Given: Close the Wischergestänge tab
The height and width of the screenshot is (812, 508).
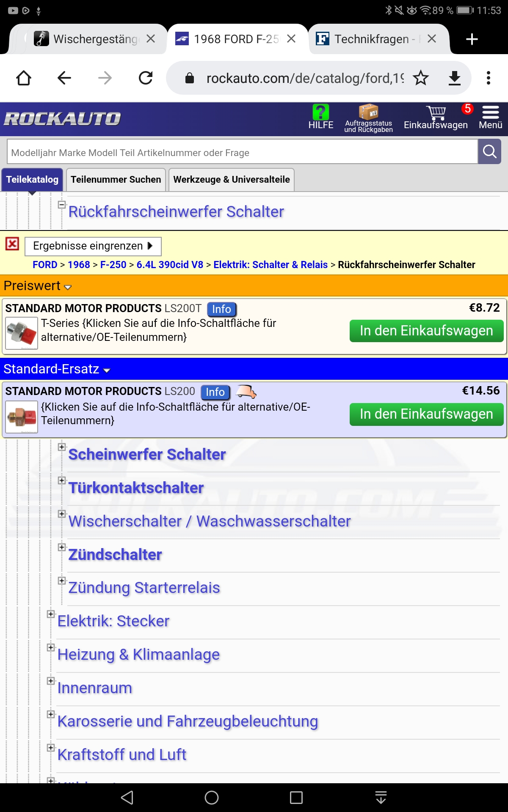Looking at the screenshot, I should point(151,39).
